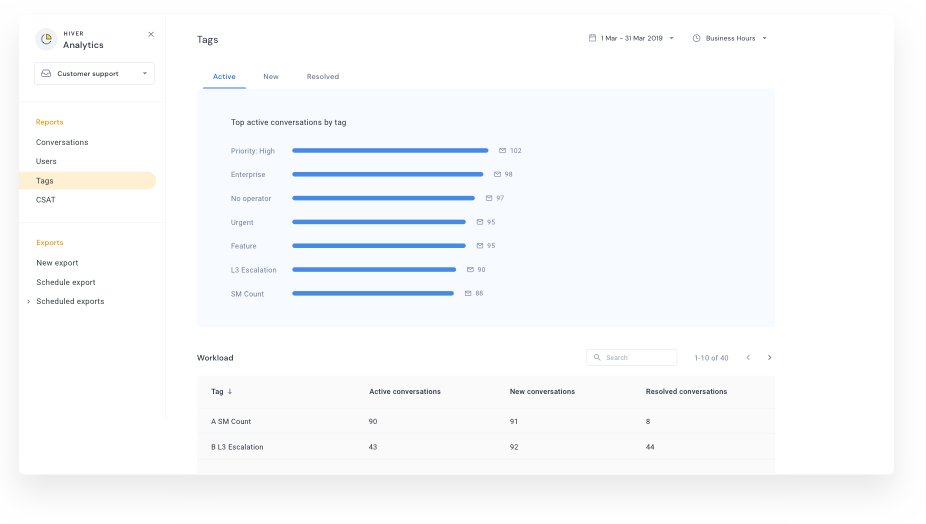This screenshot has height=524, width=926.
Task: Go to next Workload page
Action: click(770, 357)
